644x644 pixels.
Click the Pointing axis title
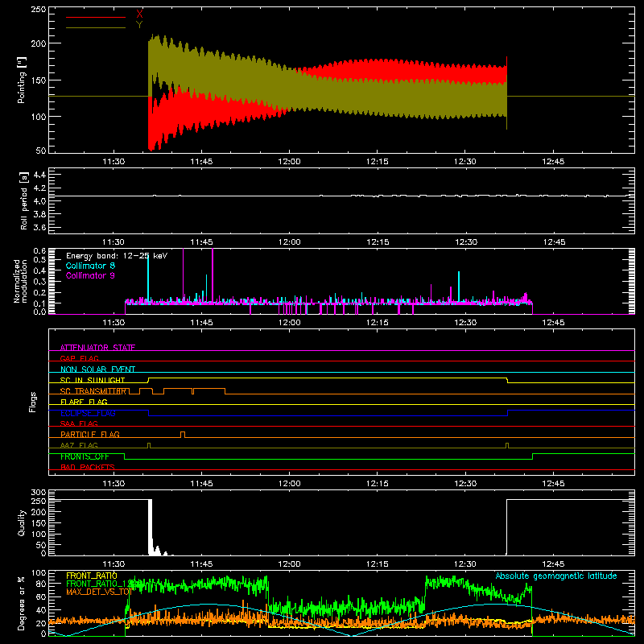pyautogui.click(x=22, y=80)
